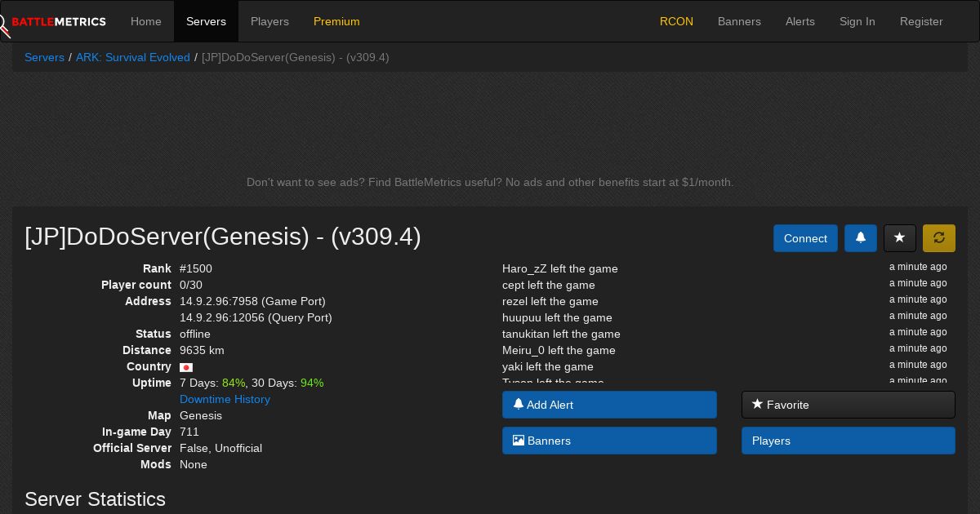Click the Server Statistics heading

[95, 499]
